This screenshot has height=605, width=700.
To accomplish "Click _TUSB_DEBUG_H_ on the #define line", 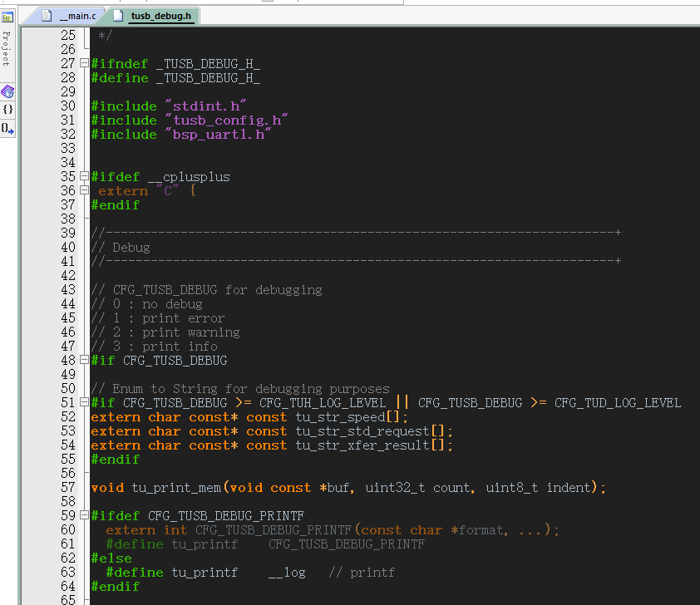I will 209,78.
